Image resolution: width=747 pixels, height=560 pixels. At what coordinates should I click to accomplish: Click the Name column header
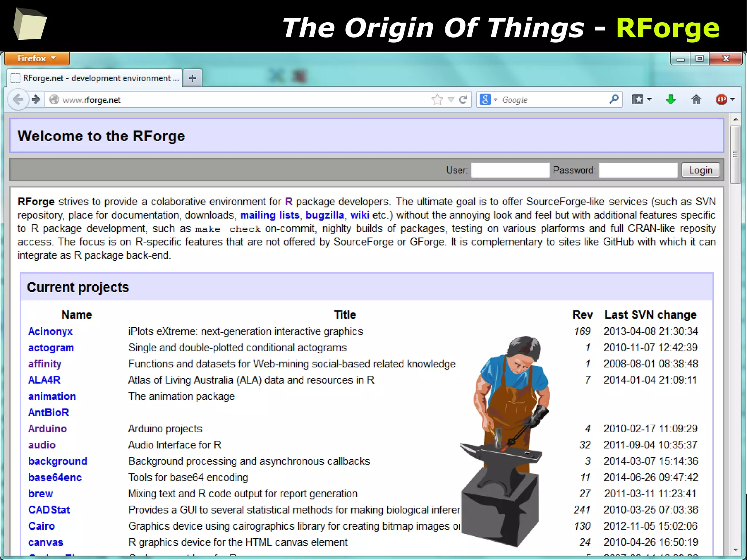(77, 314)
